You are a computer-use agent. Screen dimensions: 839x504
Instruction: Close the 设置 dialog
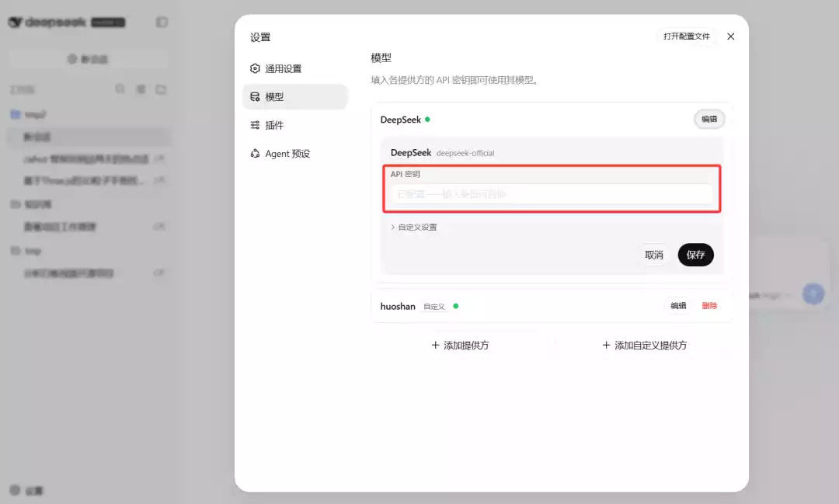coord(731,36)
